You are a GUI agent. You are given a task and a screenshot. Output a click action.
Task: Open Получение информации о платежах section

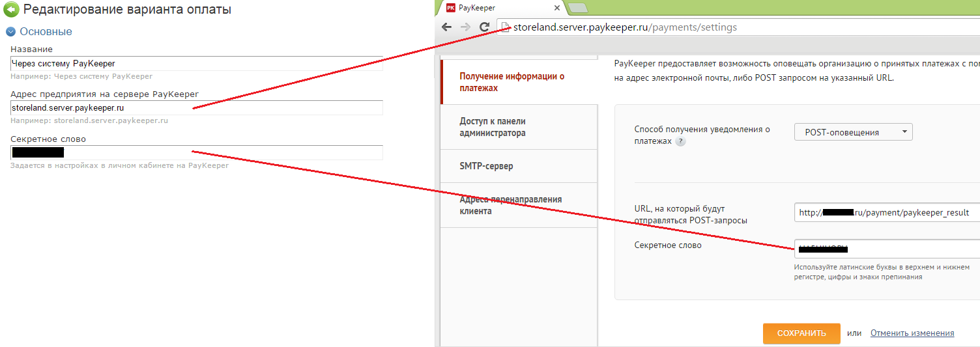519,82
